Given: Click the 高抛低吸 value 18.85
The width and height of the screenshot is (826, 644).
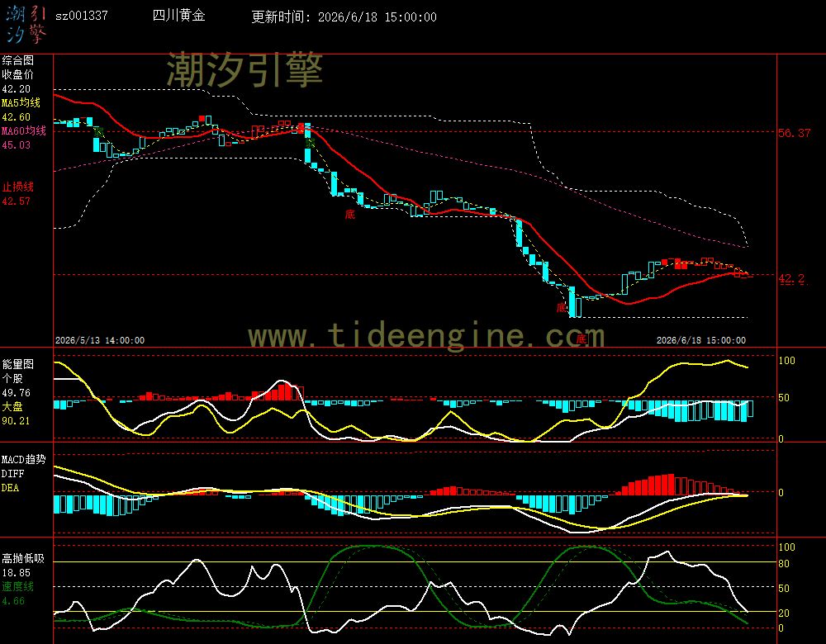Looking at the screenshot, I should (17, 573).
